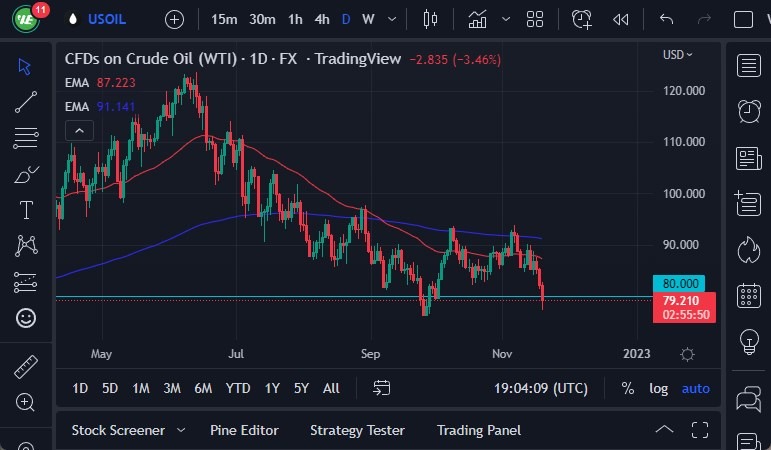Viewport: 771px width, 450px height.
Task: Open the emoji icons tool
Action: [x=26, y=318]
